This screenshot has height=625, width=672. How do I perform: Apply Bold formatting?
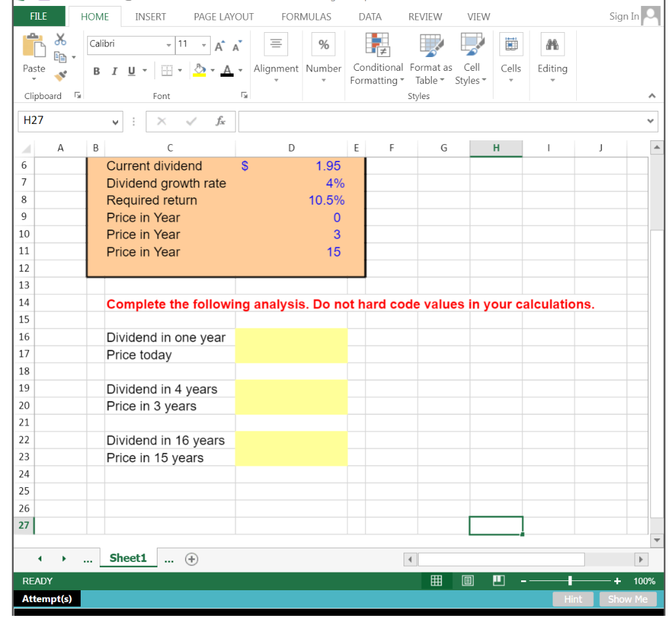pyautogui.click(x=96, y=71)
